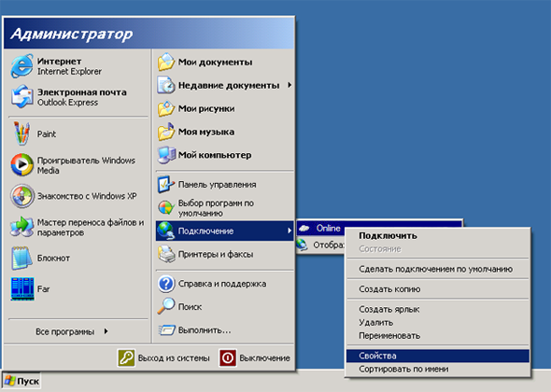Viewport: 551px width, 392px height.
Task: Click Принтеры и факсы label
Action: pyautogui.click(x=216, y=254)
